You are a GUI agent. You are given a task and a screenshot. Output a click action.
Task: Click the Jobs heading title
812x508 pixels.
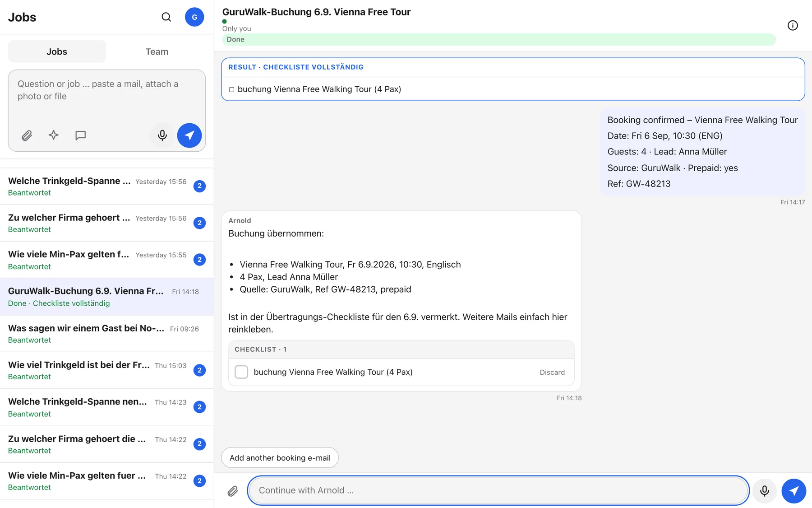pyautogui.click(x=22, y=17)
